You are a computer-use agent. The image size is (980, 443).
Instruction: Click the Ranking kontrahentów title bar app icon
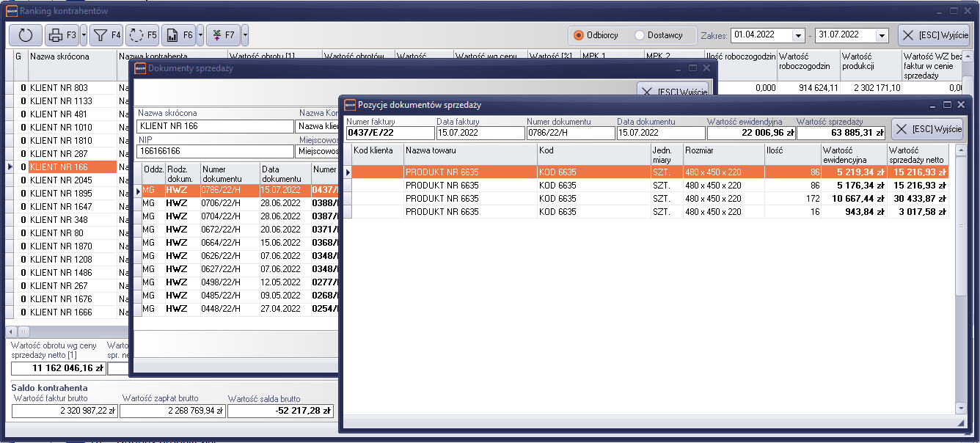[x=11, y=11]
